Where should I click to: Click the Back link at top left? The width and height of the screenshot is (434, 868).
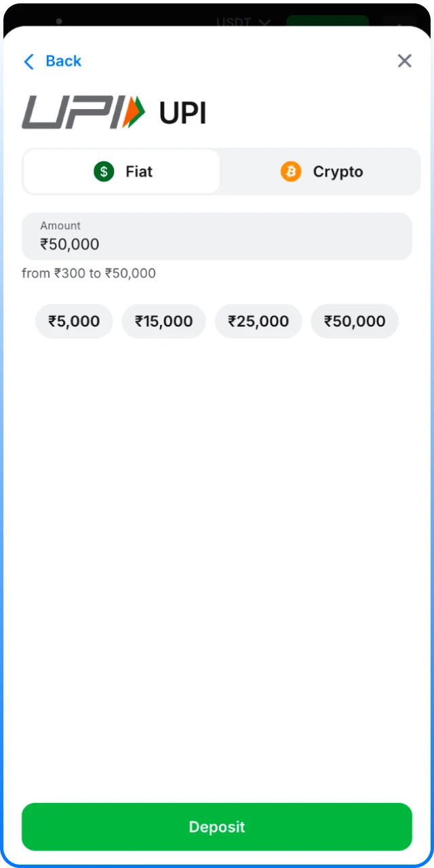click(63, 61)
